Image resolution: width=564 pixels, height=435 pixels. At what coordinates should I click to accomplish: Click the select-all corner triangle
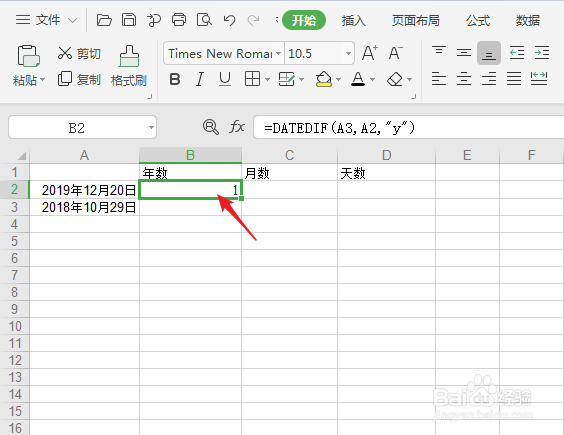pos(22,155)
